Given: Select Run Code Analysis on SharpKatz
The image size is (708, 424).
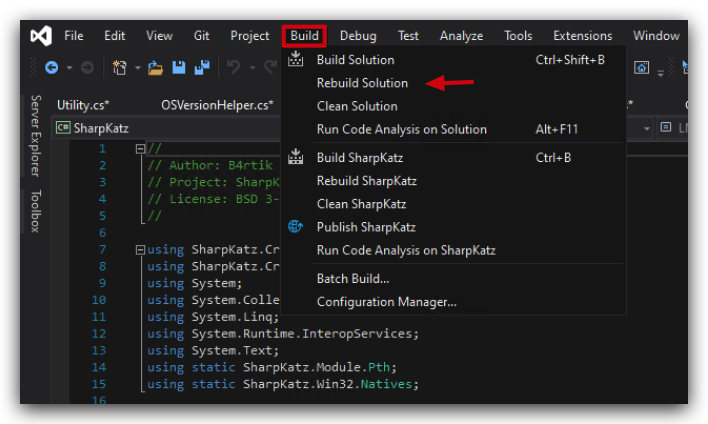Looking at the screenshot, I should pos(453,250).
